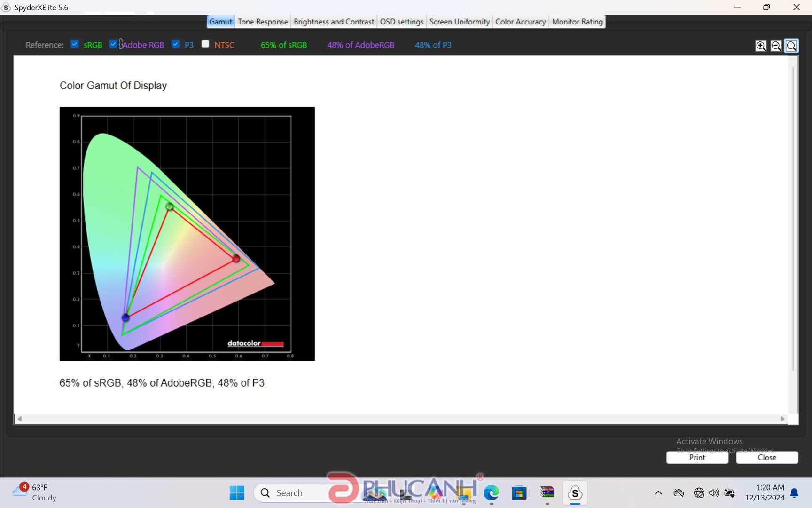This screenshot has width=812, height=508.
Task: Enable the NTSC reference checkbox
Action: (205, 44)
